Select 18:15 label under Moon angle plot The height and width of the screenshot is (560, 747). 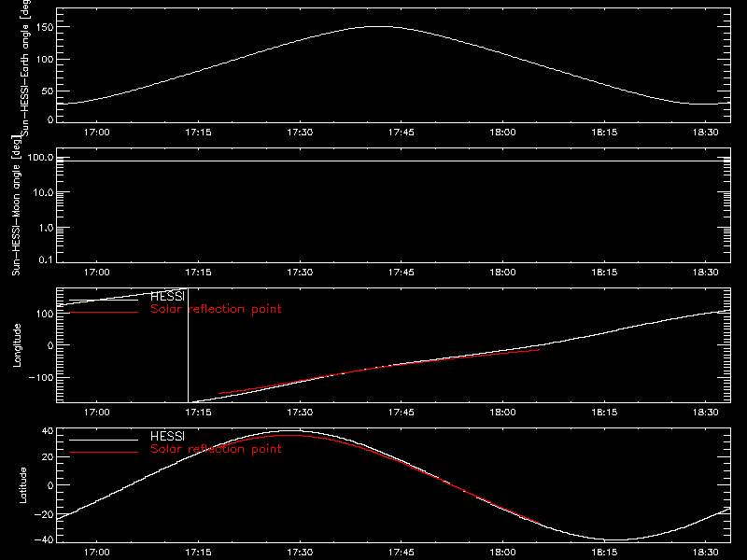tap(604, 272)
